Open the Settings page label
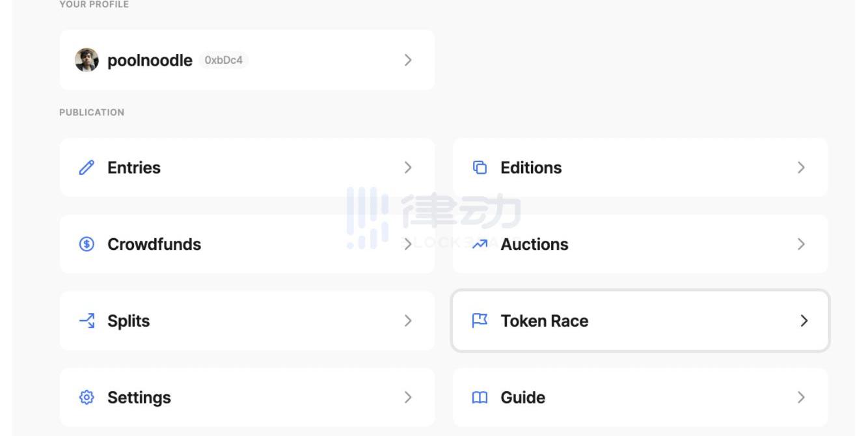 coord(139,398)
